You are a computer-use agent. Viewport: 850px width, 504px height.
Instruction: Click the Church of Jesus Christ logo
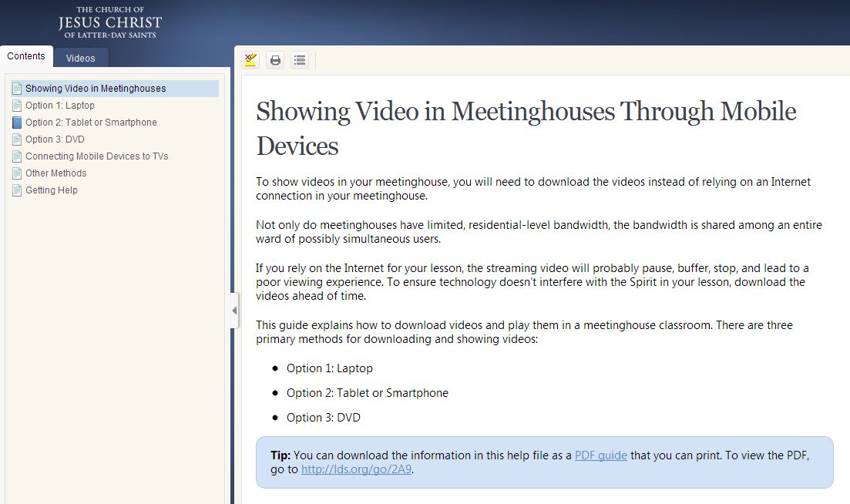pos(108,21)
